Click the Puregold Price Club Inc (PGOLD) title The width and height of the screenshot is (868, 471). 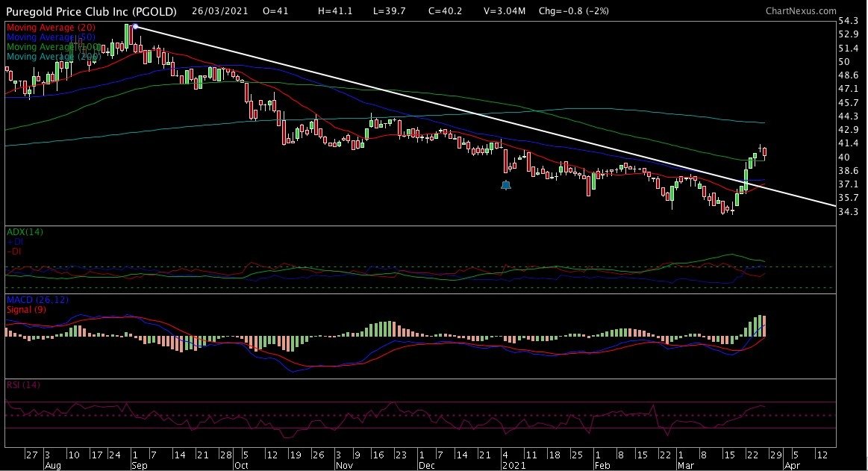[91, 11]
